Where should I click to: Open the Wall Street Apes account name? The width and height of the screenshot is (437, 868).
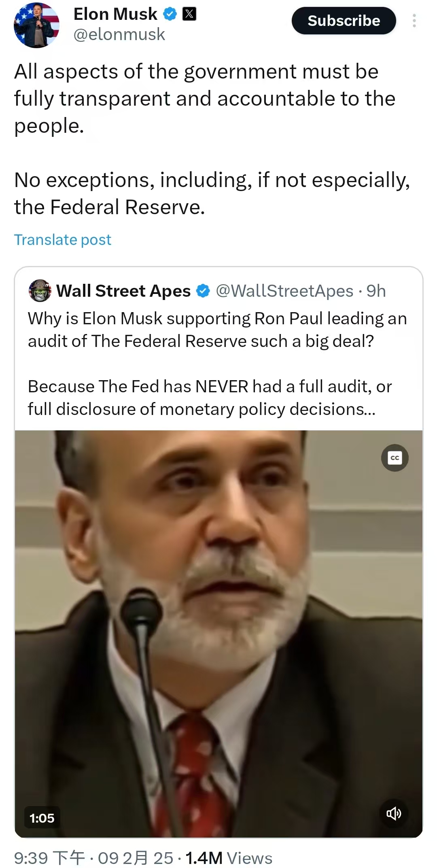(x=123, y=291)
